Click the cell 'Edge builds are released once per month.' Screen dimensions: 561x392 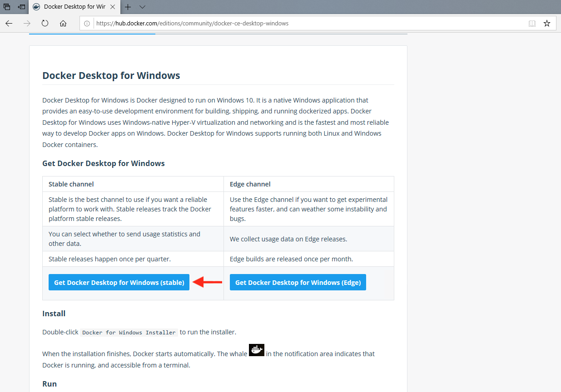click(309, 259)
